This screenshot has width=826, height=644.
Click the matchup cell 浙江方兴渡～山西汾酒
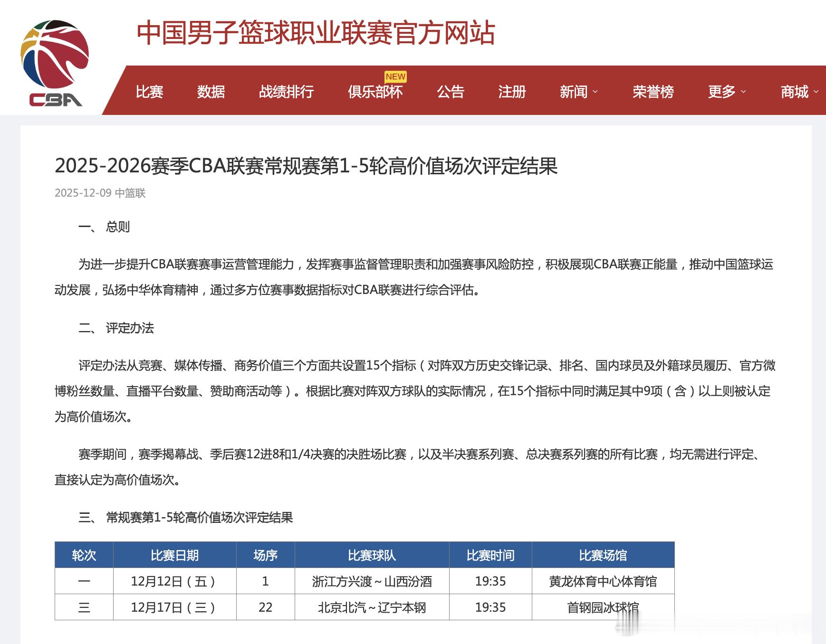372,581
